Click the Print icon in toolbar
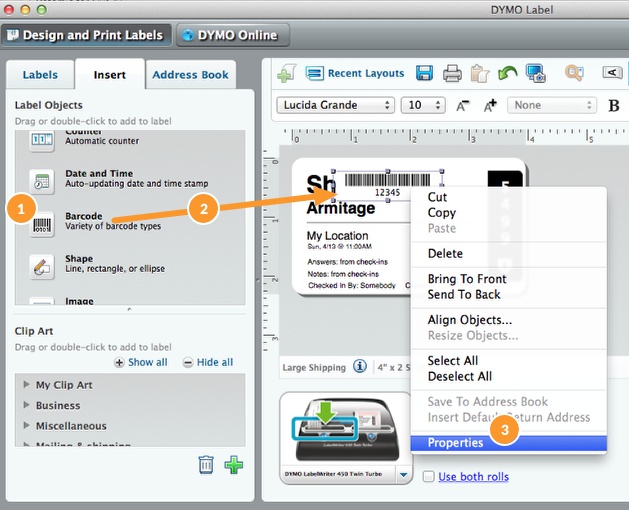 (x=452, y=73)
